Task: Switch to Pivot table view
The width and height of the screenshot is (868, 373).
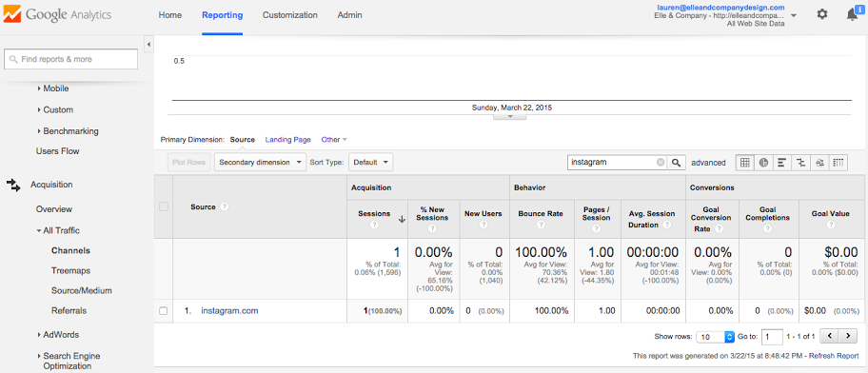Action: (x=838, y=162)
